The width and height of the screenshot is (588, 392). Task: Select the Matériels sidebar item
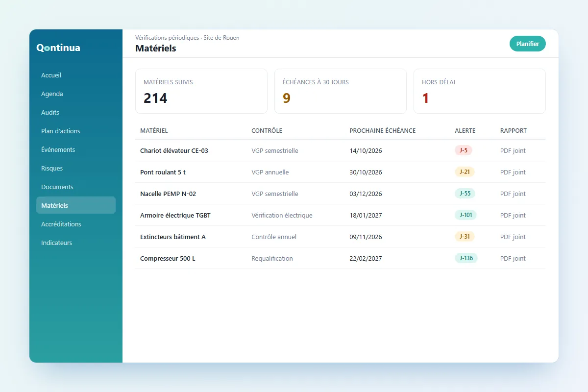tap(76, 205)
